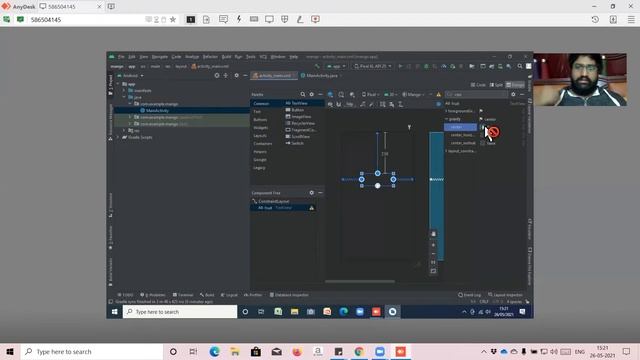Open AnyDesk session history clock icon
The image size is (640, 360).
[x=595, y=19]
